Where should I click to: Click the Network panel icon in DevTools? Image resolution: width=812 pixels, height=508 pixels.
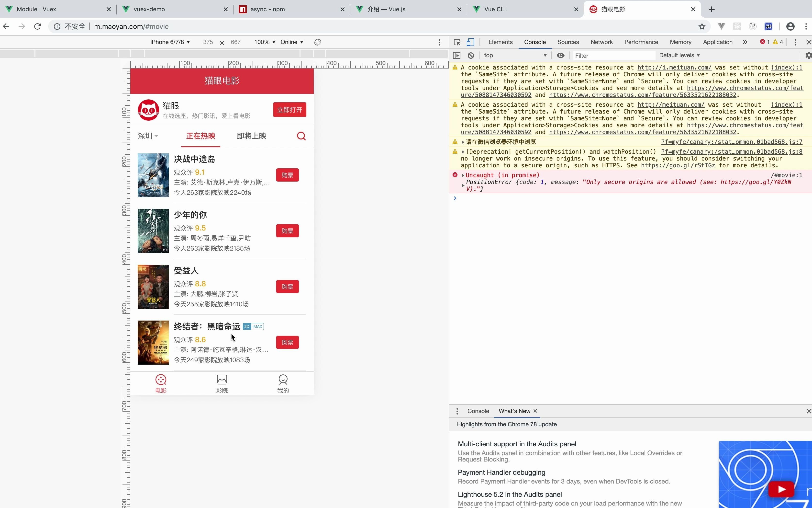pos(601,42)
